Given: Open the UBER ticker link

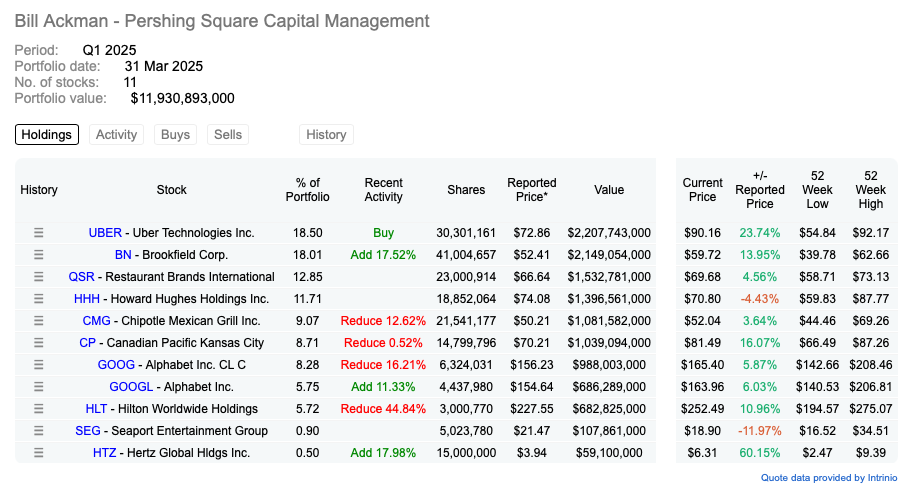Looking at the screenshot, I should [x=105, y=233].
